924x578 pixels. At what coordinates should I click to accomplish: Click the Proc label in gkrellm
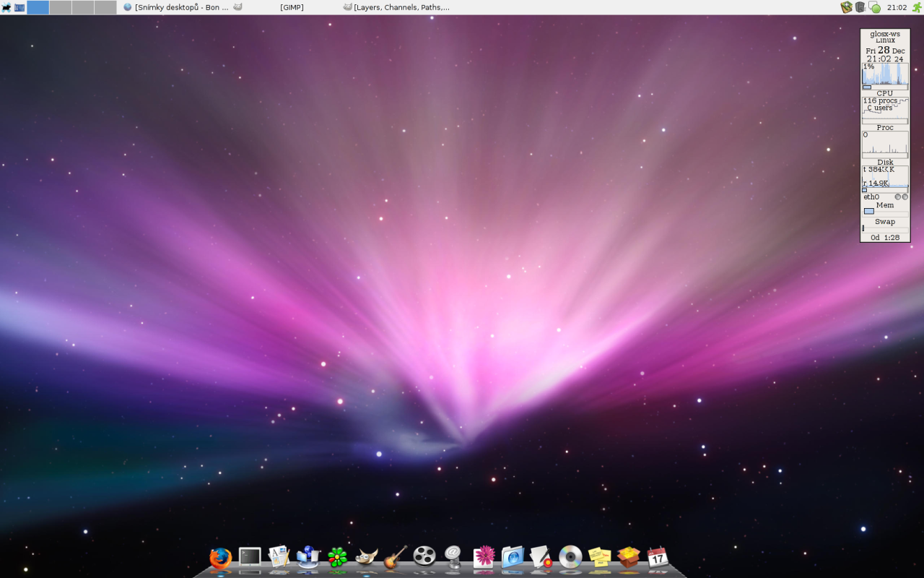(885, 128)
